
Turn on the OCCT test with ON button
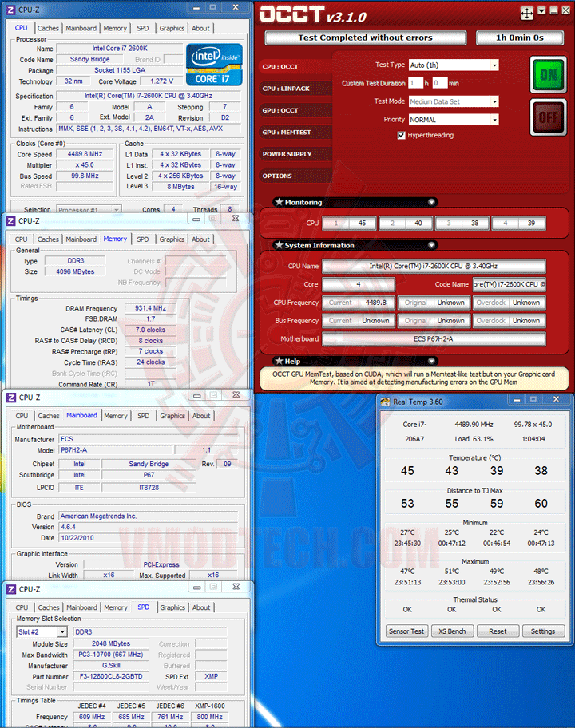pos(548,74)
